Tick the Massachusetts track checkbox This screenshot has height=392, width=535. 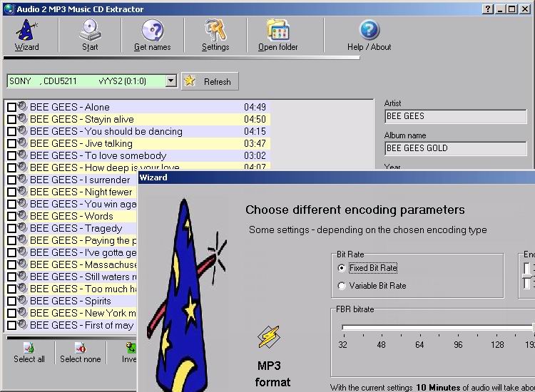(x=11, y=265)
